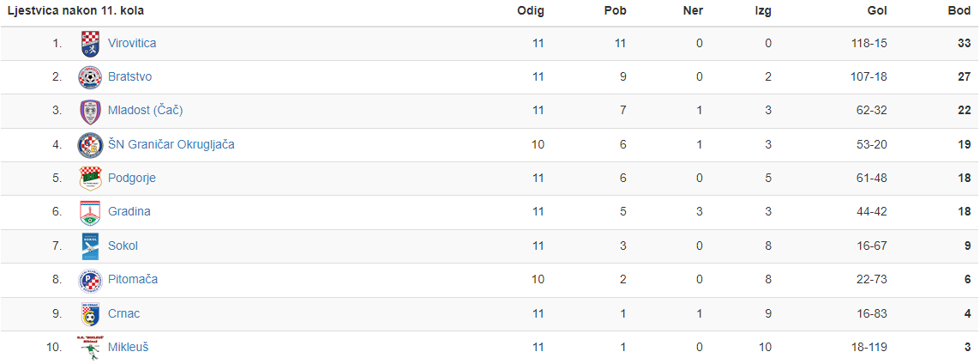Click the Pitomača club crest
The width and height of the screenshot is (980, 364).
(90, 280)
